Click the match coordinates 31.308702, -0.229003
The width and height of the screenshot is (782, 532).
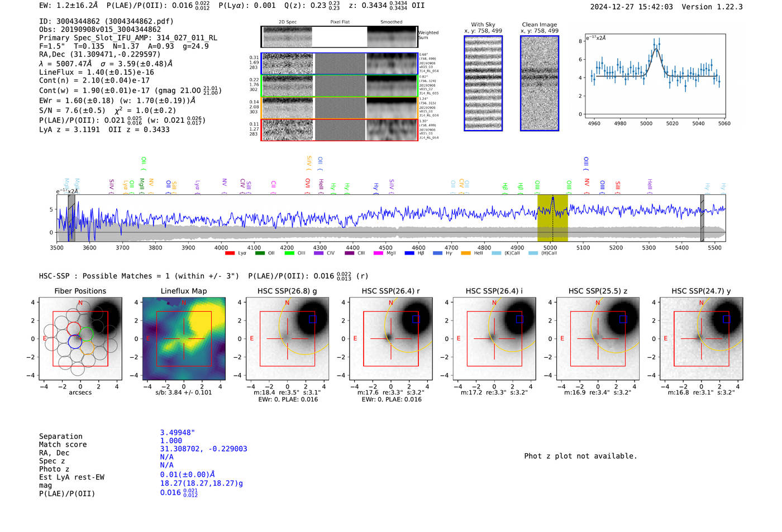pyautogui.click(x=204, y=449)
